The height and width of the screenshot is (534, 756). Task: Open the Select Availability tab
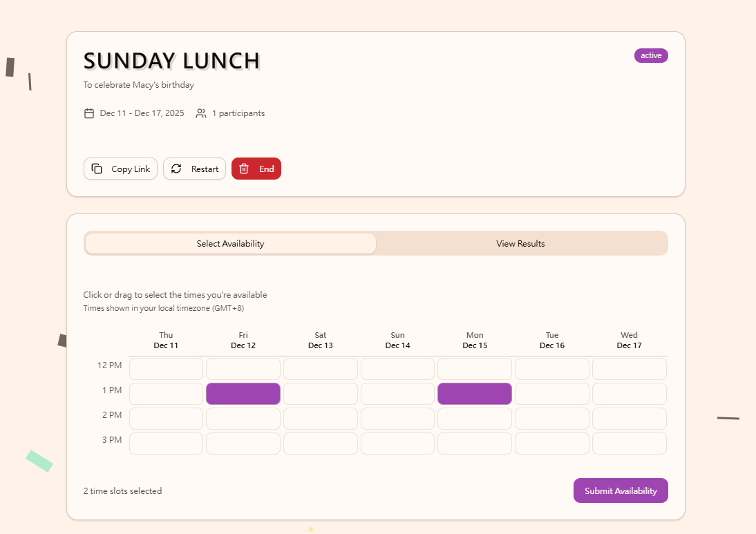coord(230,243)
